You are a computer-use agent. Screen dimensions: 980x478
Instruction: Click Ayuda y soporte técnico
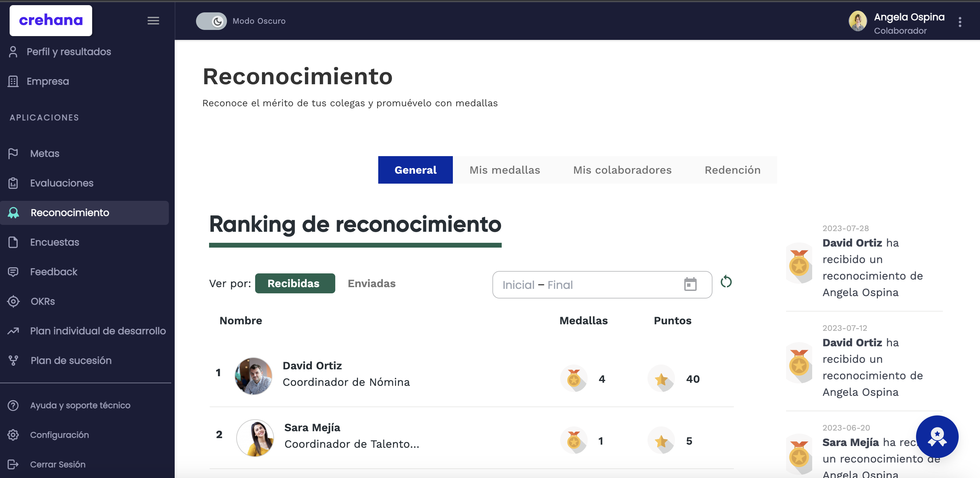pyautogui.click(x=80, y=405)
